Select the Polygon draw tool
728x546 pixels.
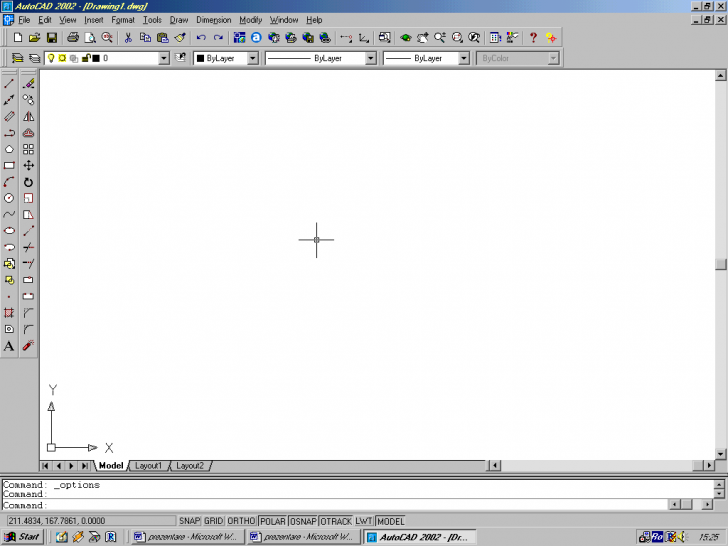pos(9,149)
